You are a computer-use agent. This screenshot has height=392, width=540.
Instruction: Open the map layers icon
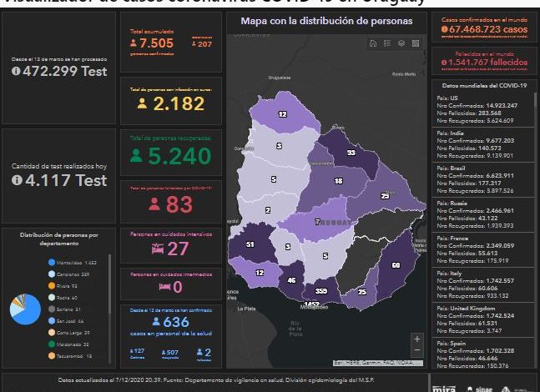click(x=401, y=43)
